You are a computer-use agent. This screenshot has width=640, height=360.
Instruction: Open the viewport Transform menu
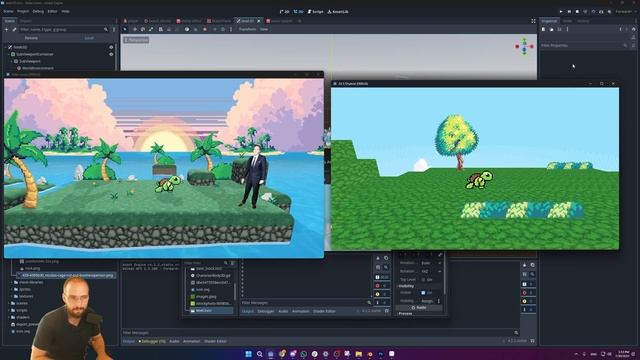coord(247,29)
